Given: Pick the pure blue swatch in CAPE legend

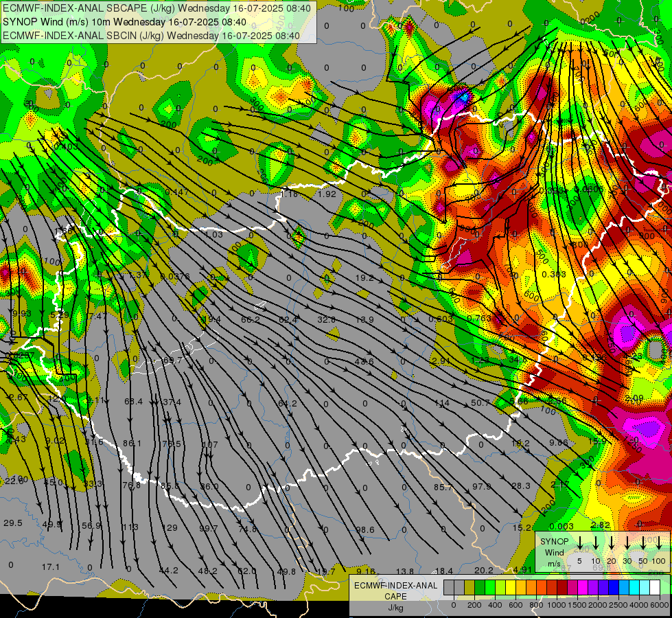Looking at the screenshot, I should [613, 587].
